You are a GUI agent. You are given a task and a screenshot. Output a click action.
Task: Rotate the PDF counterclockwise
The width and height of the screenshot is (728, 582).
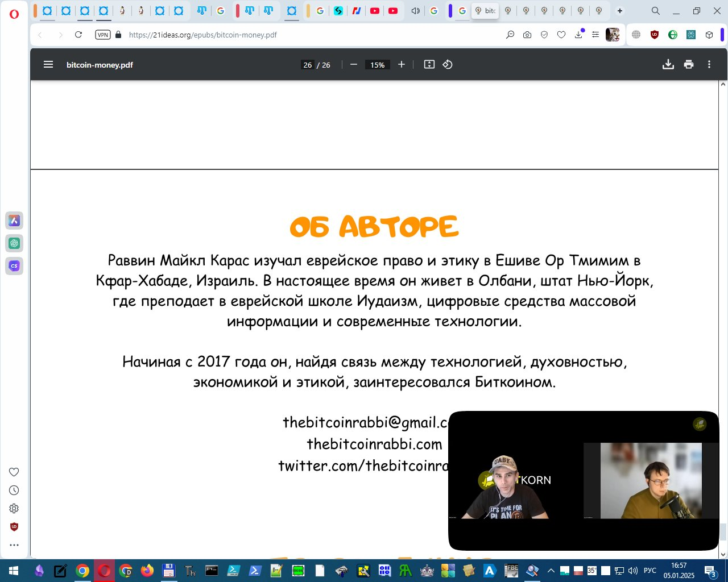point(448,65)
